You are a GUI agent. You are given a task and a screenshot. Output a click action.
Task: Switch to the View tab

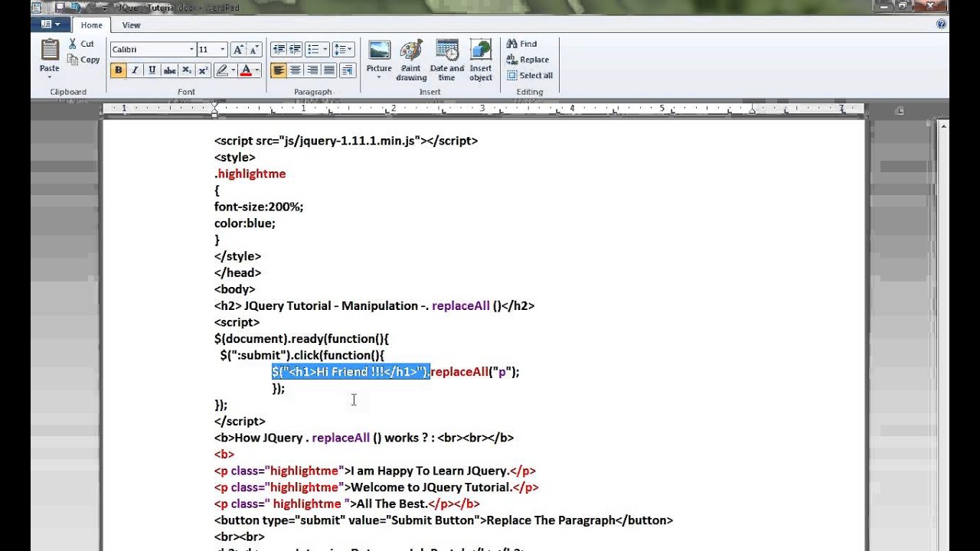131,25
